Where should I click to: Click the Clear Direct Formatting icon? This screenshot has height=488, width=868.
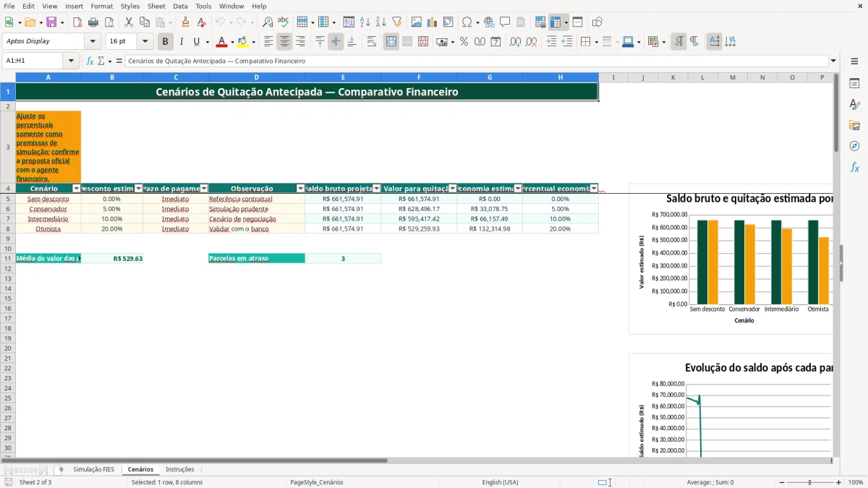[x=201, y=22]
